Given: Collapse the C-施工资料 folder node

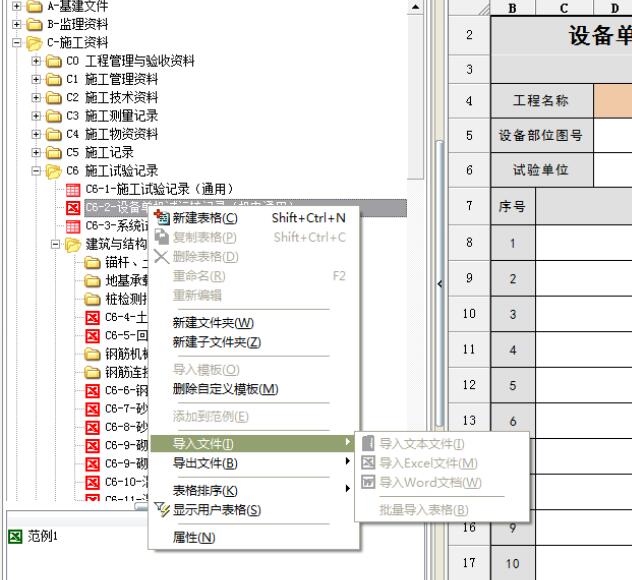Looking at the screenshot, I should point(17,42).
